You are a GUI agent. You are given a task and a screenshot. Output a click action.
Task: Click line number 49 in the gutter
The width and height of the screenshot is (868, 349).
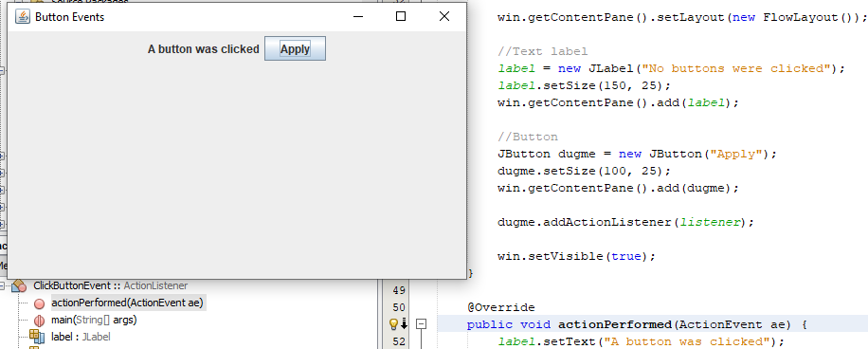(x=399, y=290)
